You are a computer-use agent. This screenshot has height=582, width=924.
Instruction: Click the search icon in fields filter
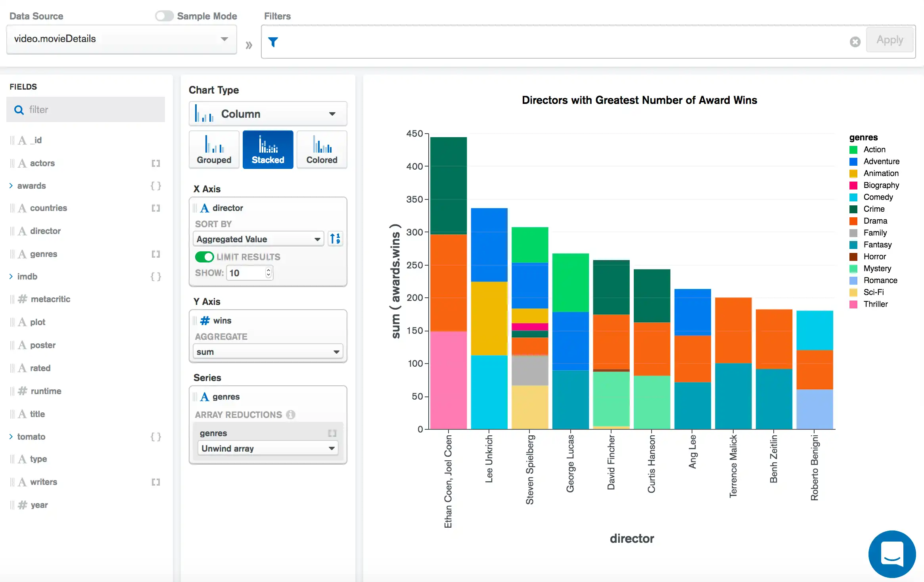[x=19, y=110]
